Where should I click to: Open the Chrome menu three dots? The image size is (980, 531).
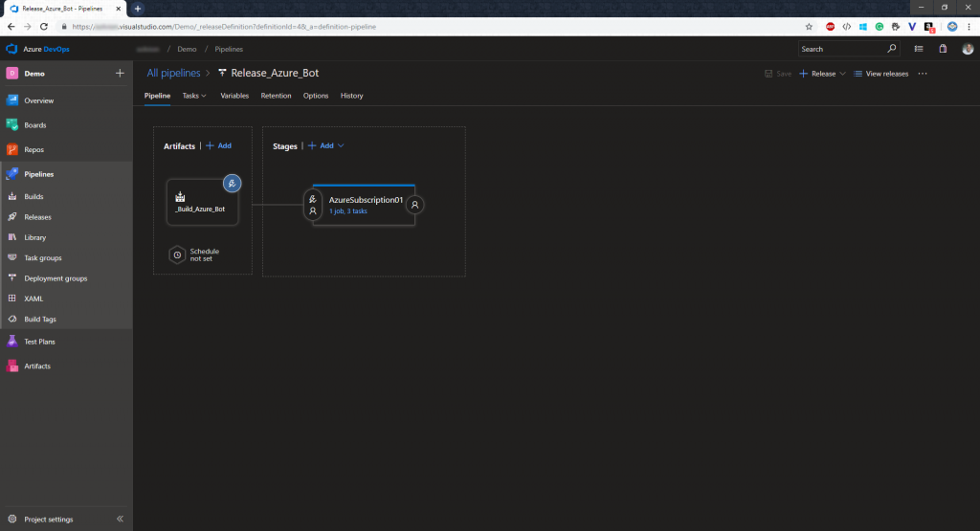click(x=969, y=27)
